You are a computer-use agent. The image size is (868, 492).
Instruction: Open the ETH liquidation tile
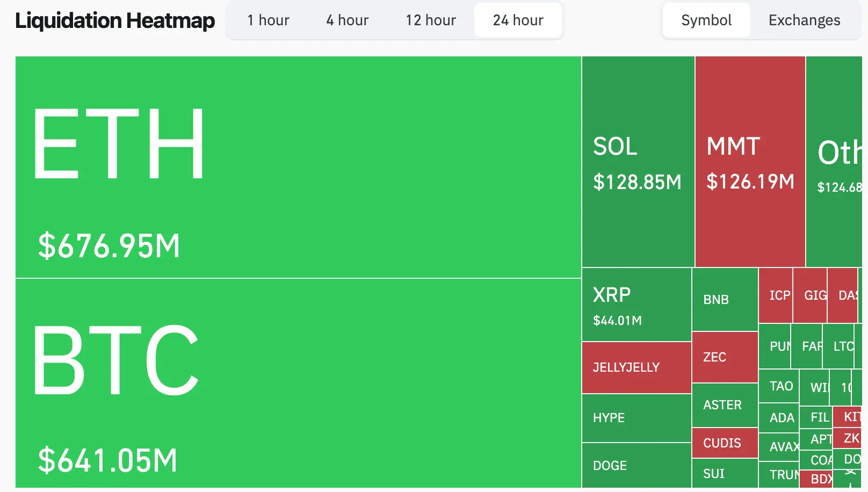click(x=295, y=161)
